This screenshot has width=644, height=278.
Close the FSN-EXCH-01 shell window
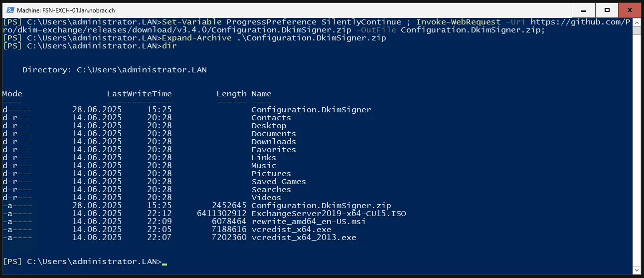630,9
